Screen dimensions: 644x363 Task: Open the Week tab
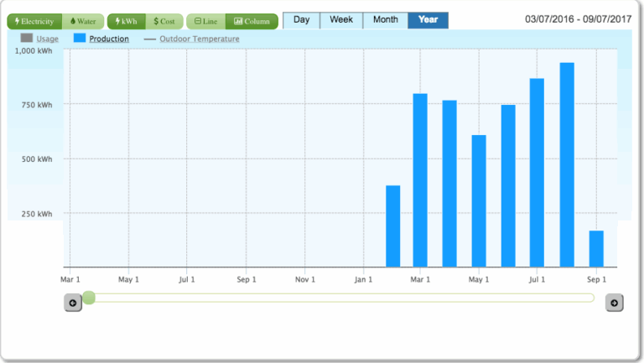coord(341,20)
